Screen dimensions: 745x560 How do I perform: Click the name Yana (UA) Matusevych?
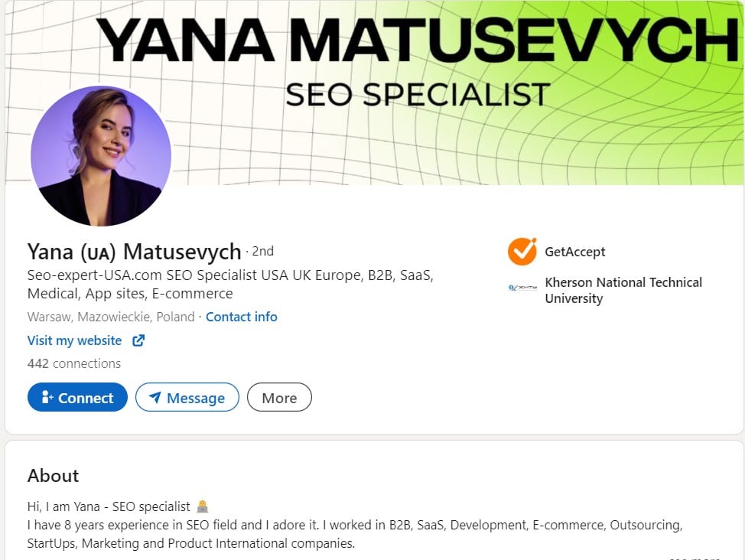pyautogui.click(x=134, y=251)
